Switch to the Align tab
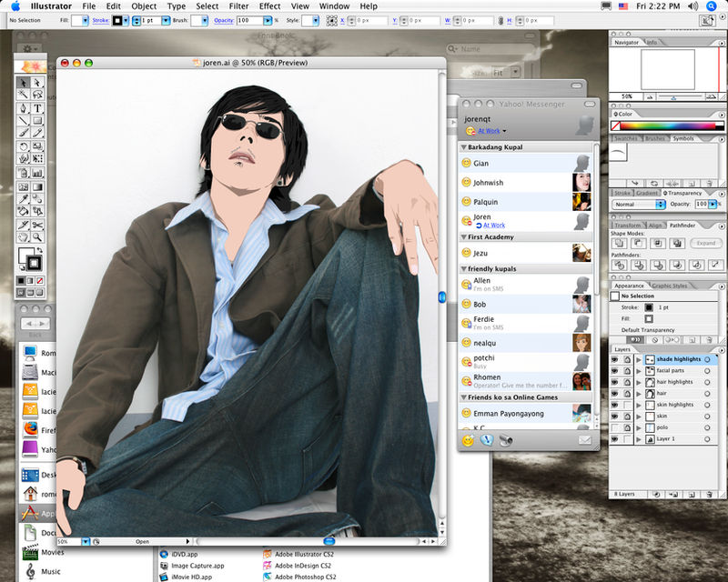Viewport: 728px width, 582px height. tap(655, 226)
